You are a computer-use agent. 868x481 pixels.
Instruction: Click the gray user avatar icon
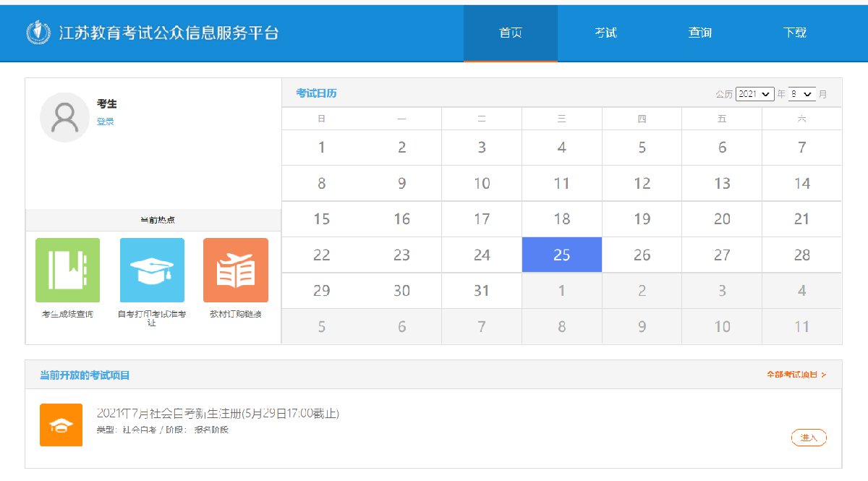tap(65, 117)
